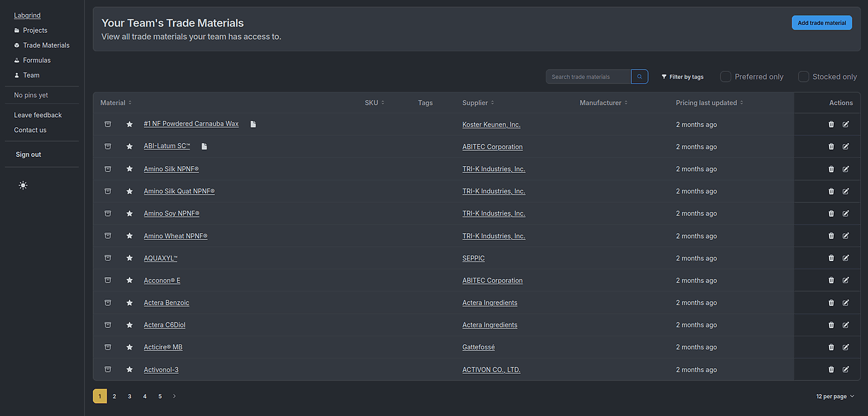Open the Koster Keunen, Inc. supplier link
868x416 pixels.
pyautogui.click(x=491, y=124)
